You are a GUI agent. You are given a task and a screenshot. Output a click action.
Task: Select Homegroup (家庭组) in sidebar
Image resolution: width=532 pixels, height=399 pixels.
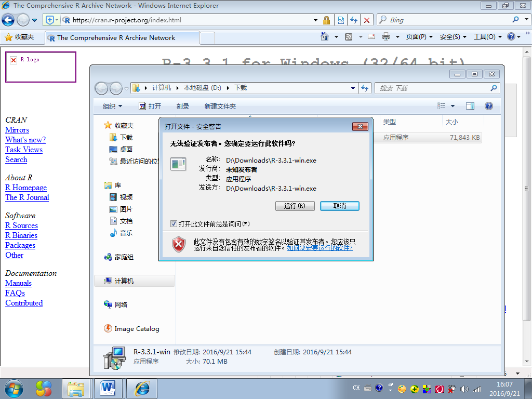(119, 257)
